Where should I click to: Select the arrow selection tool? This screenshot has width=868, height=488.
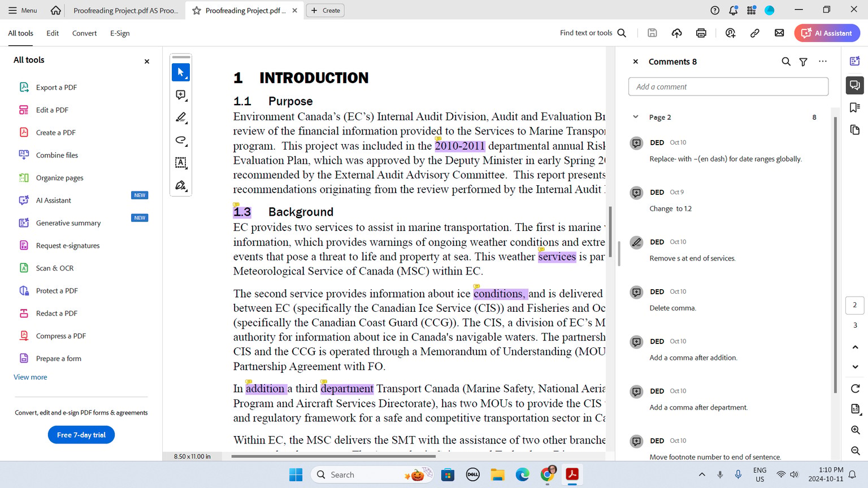click(181, 72)
